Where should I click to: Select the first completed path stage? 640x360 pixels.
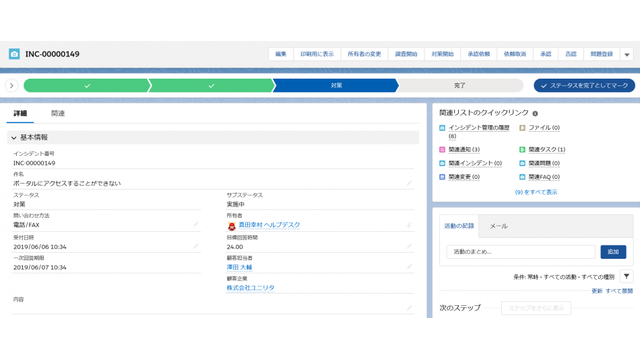coord(87,86)
